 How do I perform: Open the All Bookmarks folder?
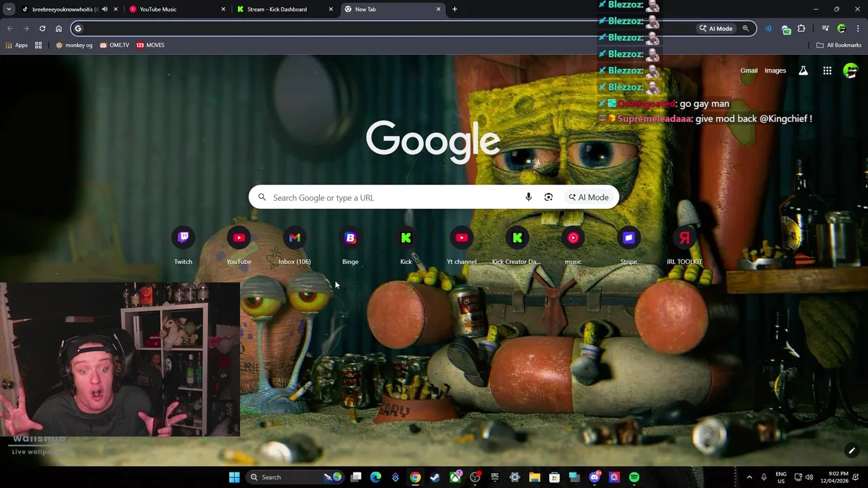(x=839, y=45)
